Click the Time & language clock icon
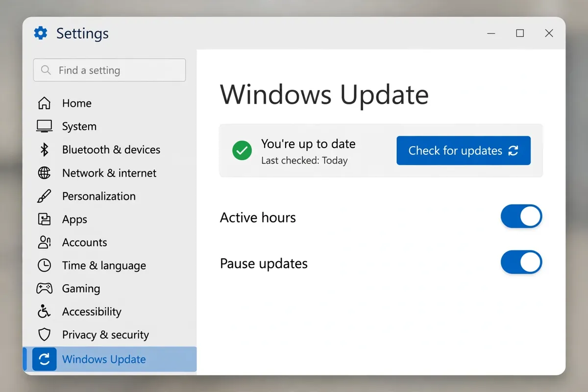 (44, 266)
